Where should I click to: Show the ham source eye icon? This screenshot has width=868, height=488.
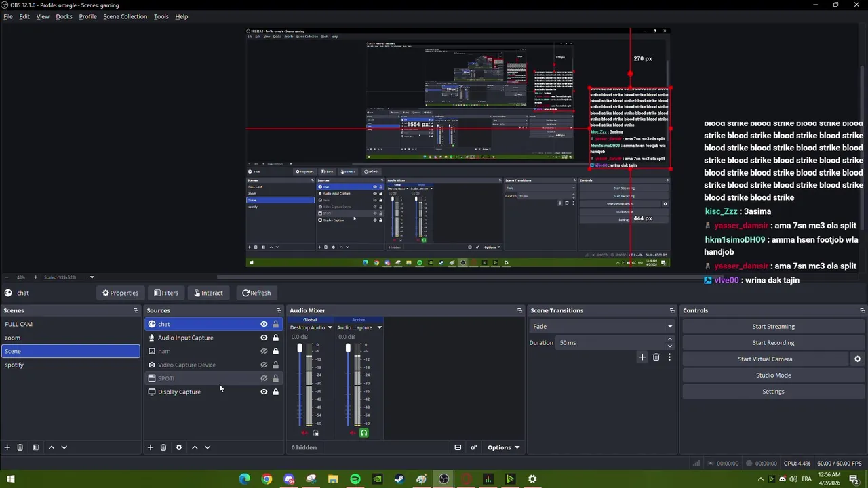264,351
